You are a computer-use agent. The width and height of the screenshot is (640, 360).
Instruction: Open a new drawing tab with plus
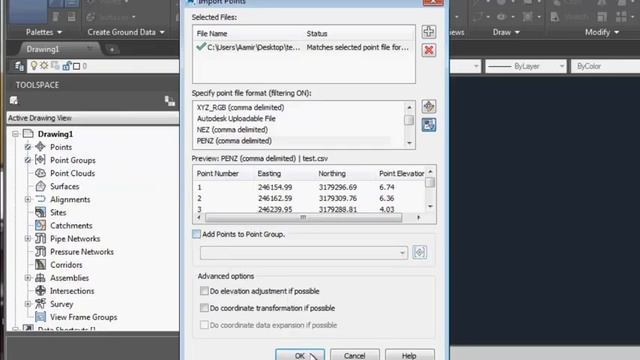coord(111,49)
